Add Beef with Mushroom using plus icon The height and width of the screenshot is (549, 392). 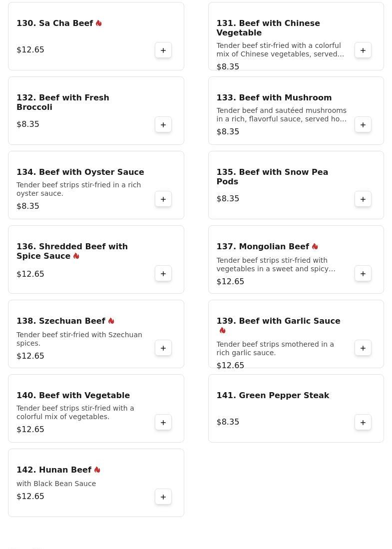tap(363, 125)
